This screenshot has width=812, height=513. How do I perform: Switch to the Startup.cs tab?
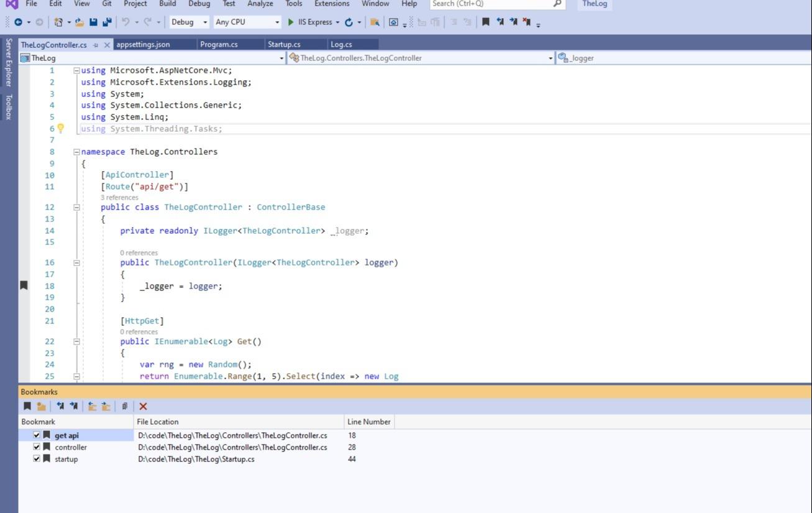pyautogui.click(x=284, y=44)
